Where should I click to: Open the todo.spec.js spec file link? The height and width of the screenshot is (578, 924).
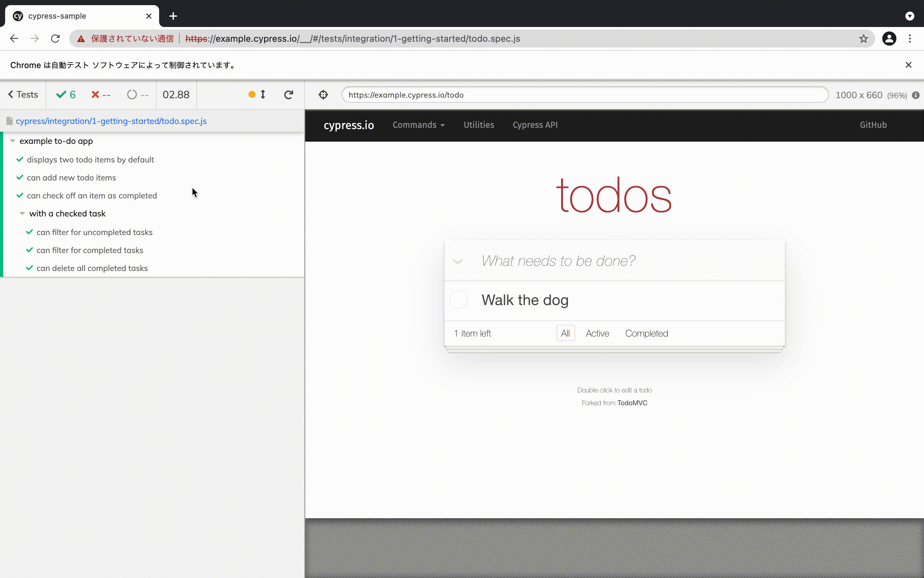(111, 121)
